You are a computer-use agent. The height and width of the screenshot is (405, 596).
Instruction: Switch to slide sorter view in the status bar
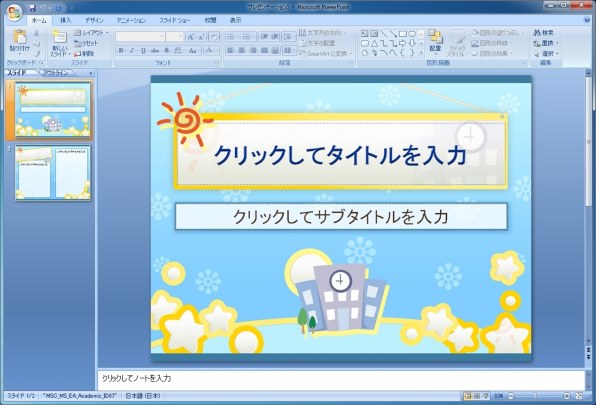(x=477, y=396)
